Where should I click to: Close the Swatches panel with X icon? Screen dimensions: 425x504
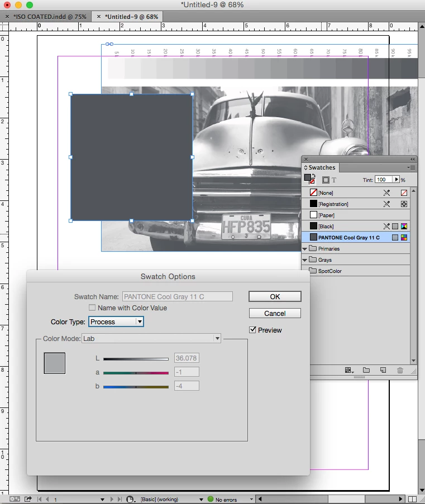point(306,160)
